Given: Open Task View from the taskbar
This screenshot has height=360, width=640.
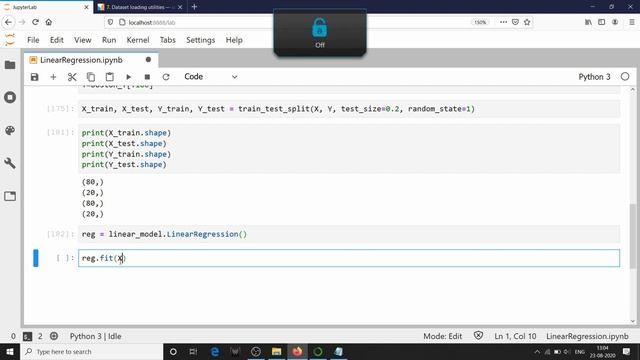Looking at the screenshot, I should point(193,351).
